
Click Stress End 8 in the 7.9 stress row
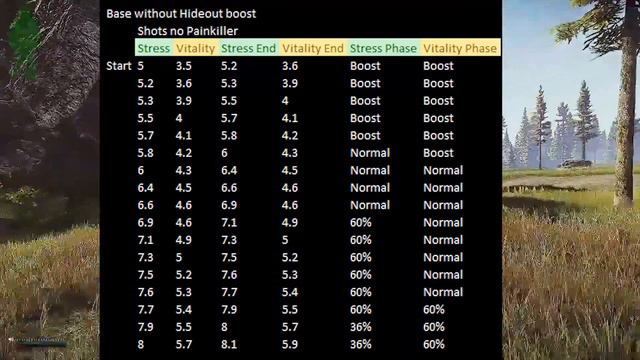[224, 327]
